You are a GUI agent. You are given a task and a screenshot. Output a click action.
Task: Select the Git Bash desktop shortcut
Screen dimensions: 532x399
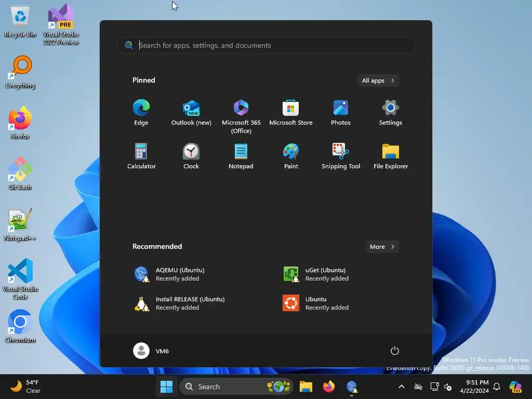pyautogui.click(x=20, y=174)
